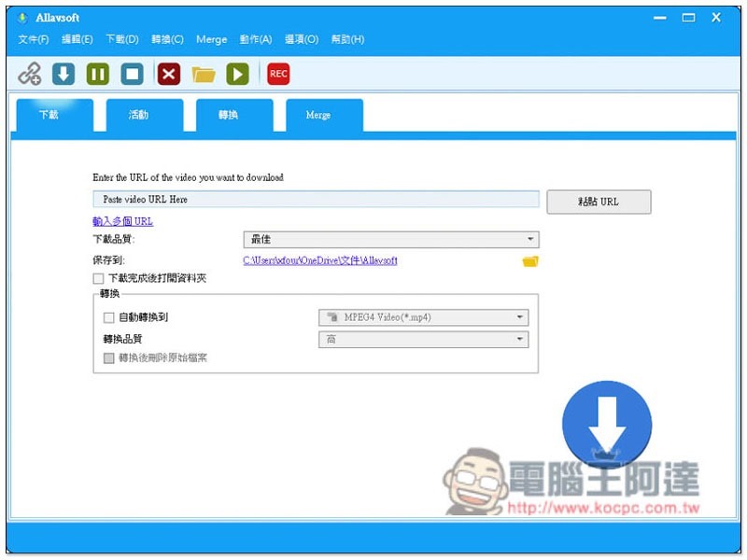The image size is (747, 560).
Task: Open the 幫助(H) menu
Action: (x=347, y=39)
